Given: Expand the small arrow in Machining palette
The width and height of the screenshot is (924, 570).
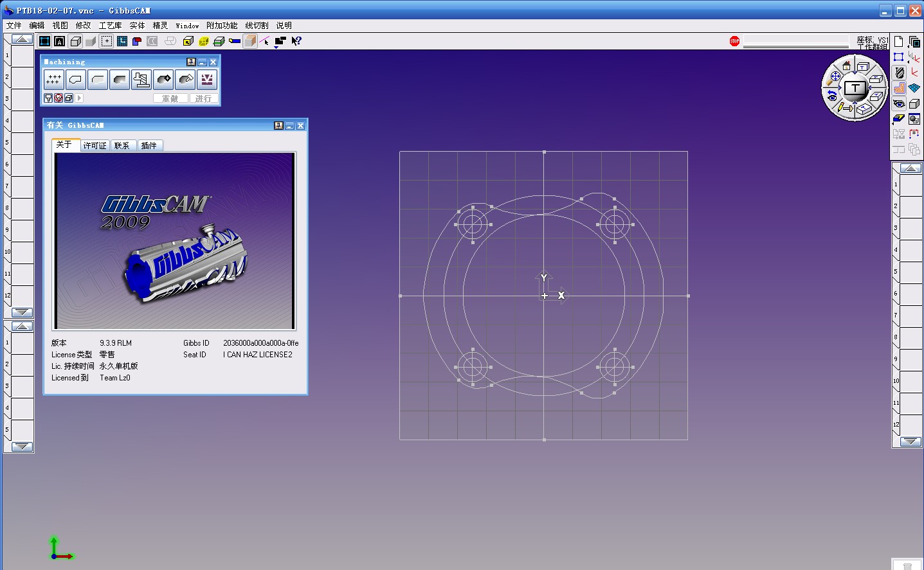Looking at the screenshot, I should pos(80,98).
